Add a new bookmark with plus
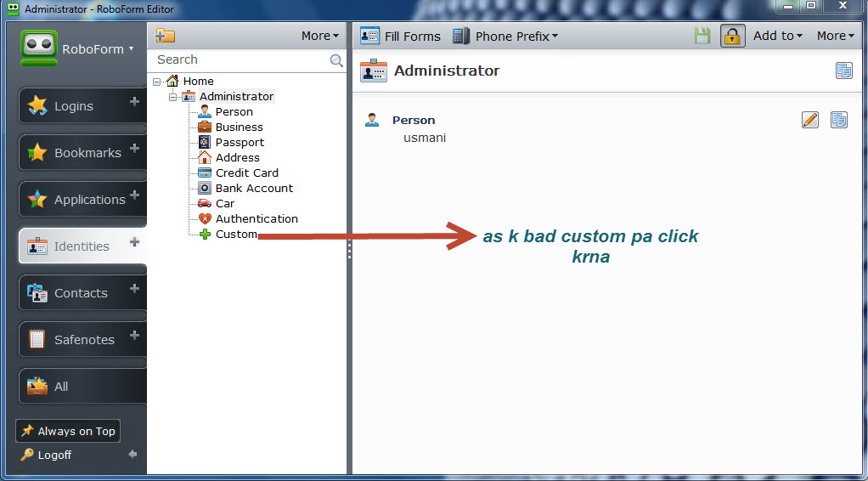 (x=134, y=149)
